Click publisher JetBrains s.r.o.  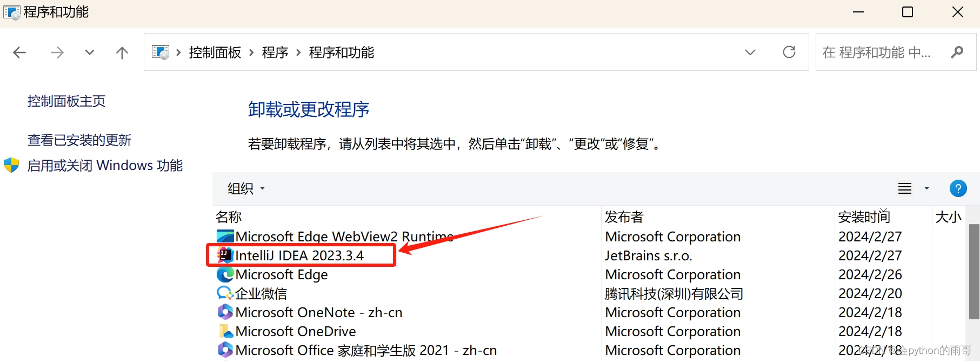(x=649, y=255)
